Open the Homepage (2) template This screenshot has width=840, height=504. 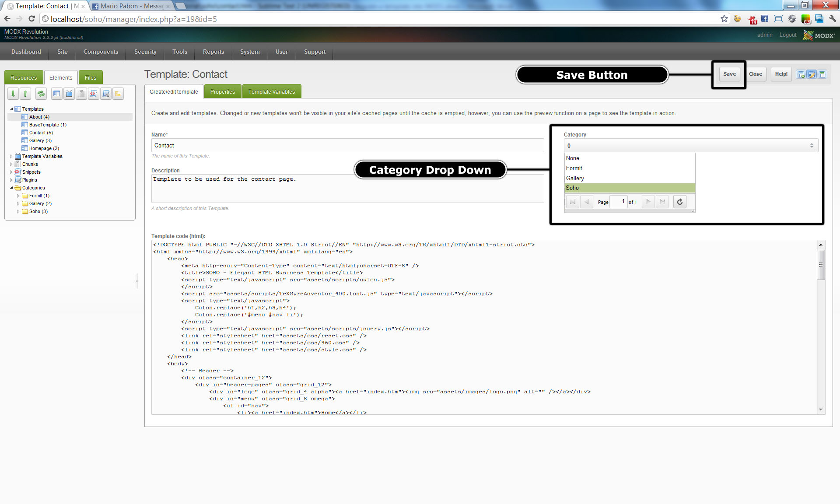click(44, 148)
